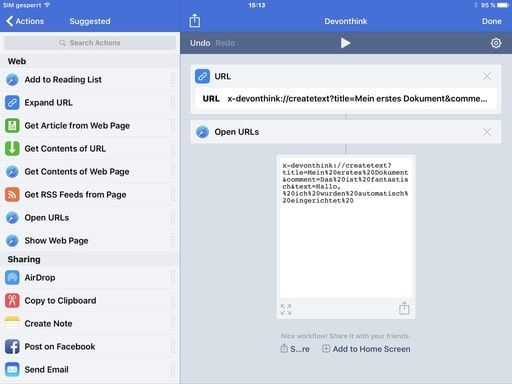Undo the last change
This screenshot has height=384, width=512.
pos(200,43)
